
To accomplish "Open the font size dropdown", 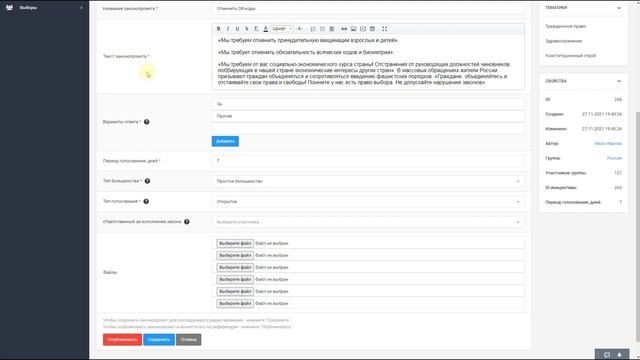I will tap(300, 29).
